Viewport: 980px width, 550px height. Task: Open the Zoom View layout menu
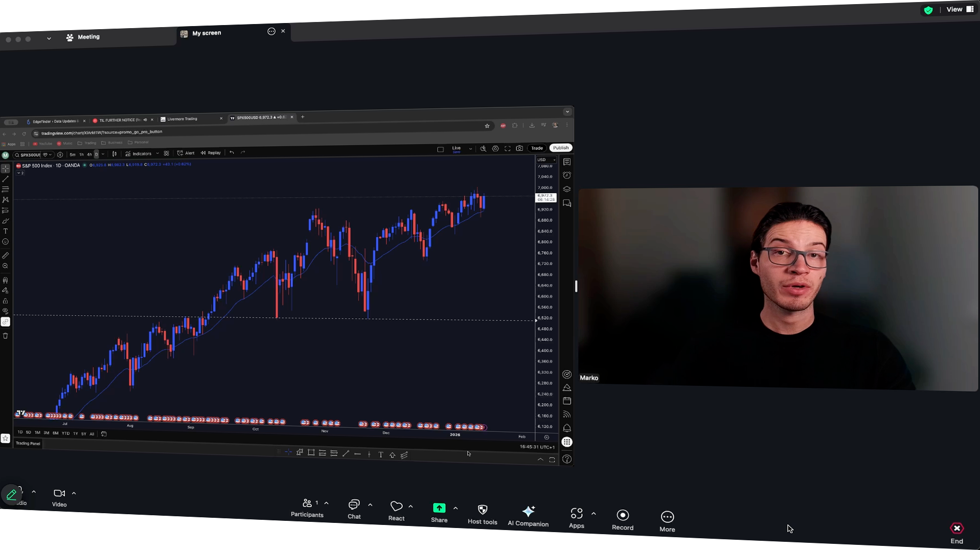point(960,9)
